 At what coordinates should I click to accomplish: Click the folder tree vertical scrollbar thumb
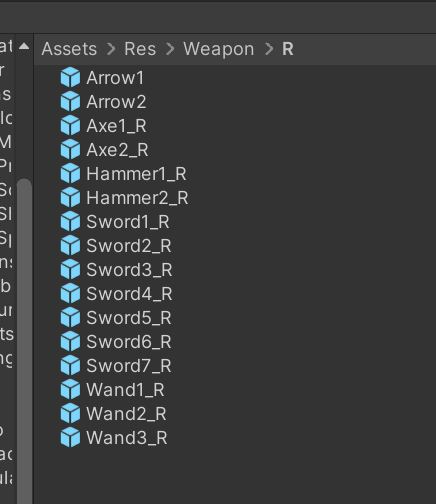tap(24, 340)
